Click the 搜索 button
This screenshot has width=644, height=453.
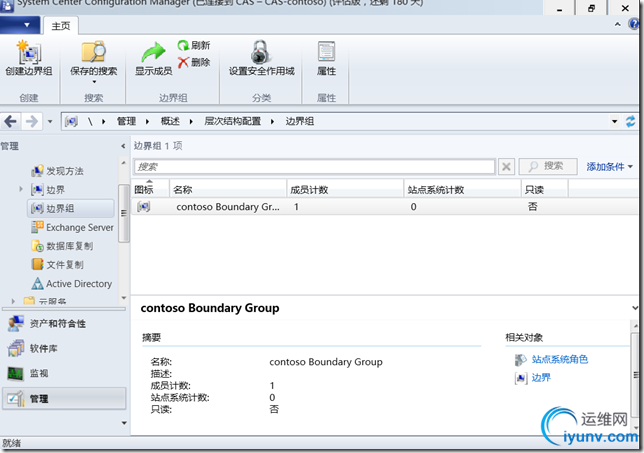(547, 166)
